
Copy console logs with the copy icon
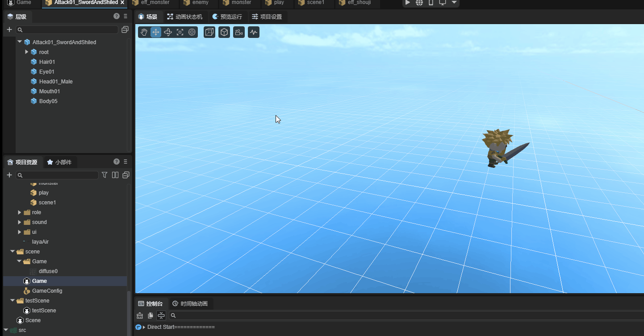151,315
